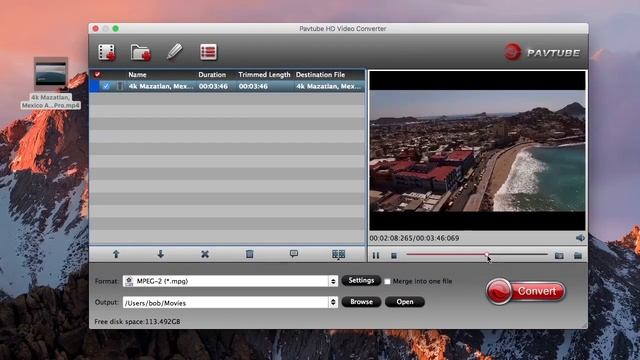640x360 pixels.
Task: Click the Open output folder button
Action: click(x=404, y=302)
